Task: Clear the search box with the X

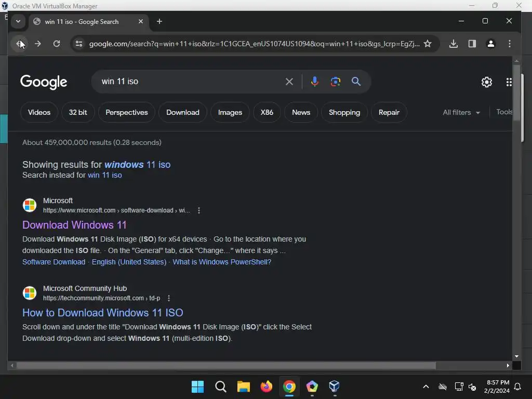Action: [289, 82]
